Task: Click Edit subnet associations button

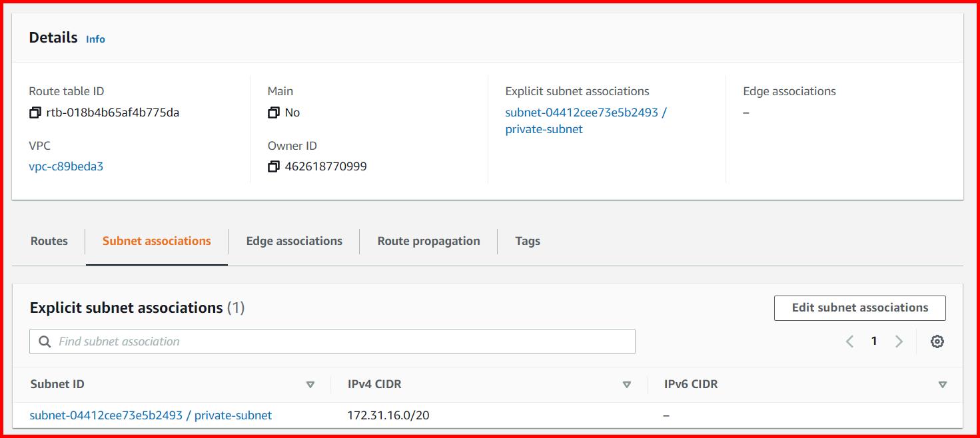Action: point(859,308)
